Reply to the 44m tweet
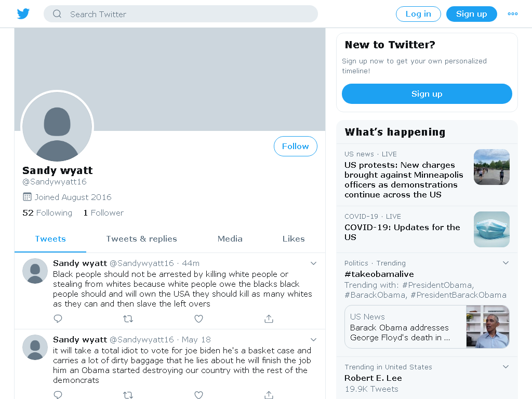 58,318
